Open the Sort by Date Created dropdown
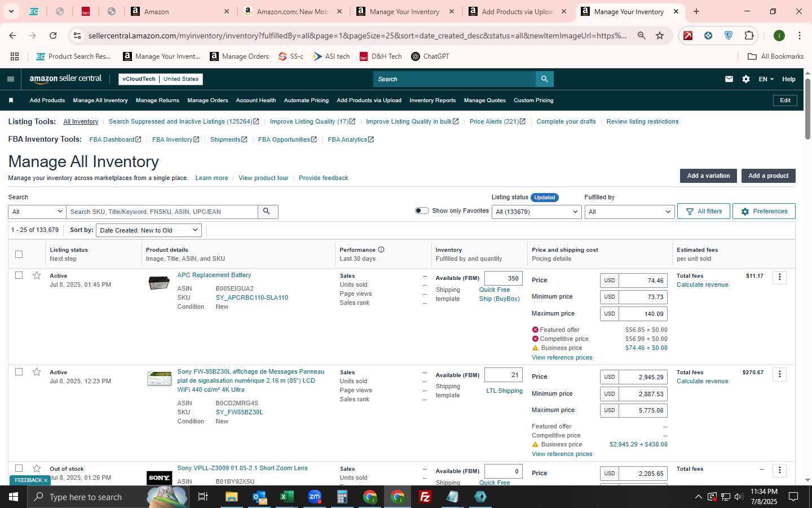This screenshot has height=508, width=812. pos(149,230)
